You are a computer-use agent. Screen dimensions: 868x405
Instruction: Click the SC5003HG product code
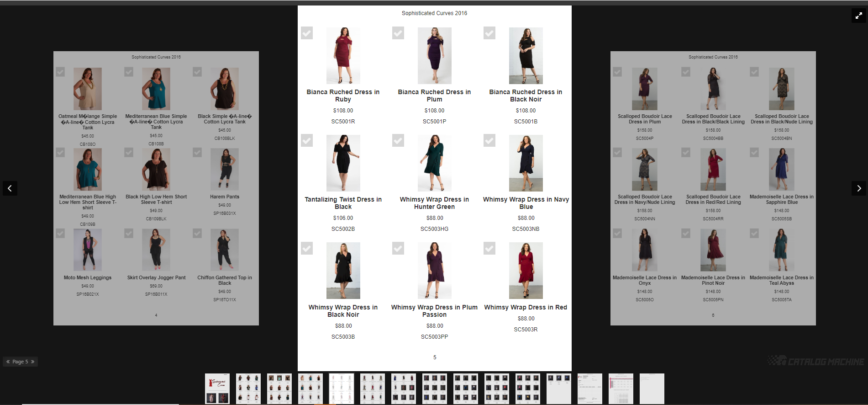pos(435,229)
